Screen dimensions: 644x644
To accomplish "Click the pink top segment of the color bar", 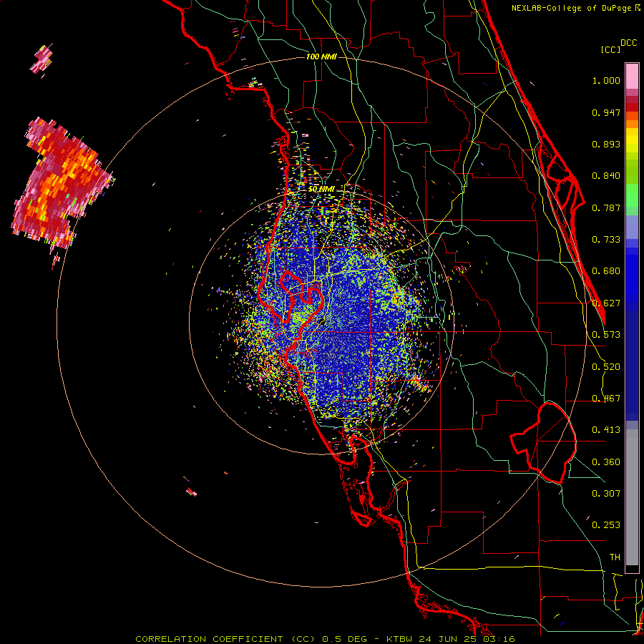I will [x=632, y=76].
